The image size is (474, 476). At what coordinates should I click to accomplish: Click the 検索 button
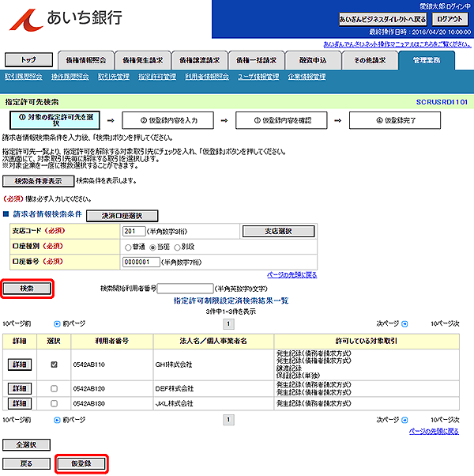point(27,289)
